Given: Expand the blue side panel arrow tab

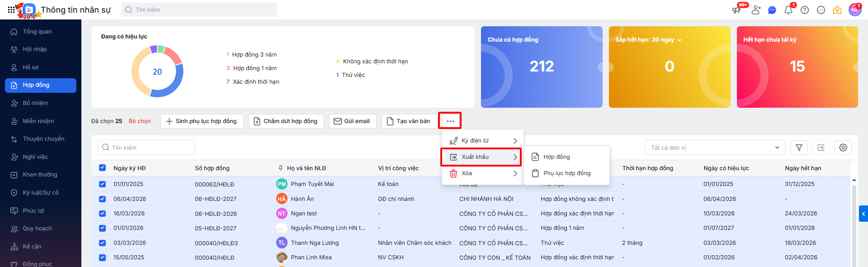Looking at the screenshot, I should coord(863,214).
